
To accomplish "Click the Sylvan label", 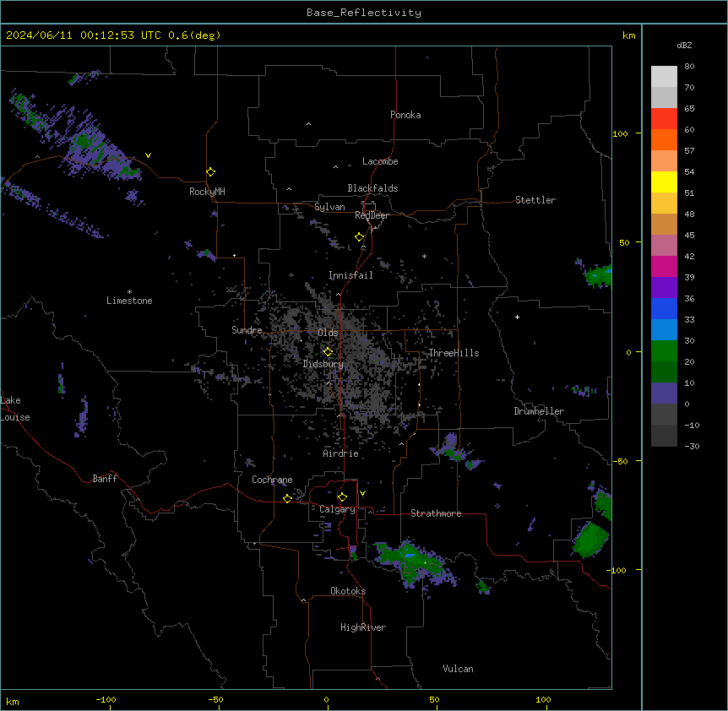I will click(329, 207).
